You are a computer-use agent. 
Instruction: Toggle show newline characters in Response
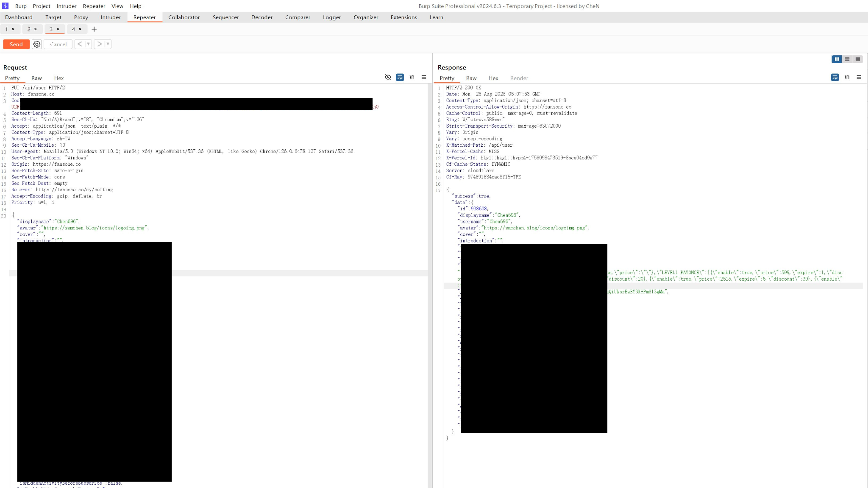[x=847, y=77]
